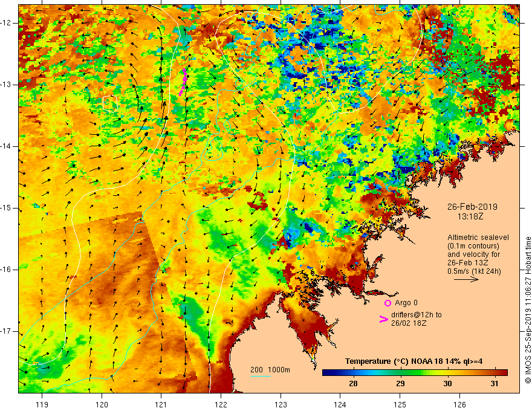532x411 pixels.
Task: Click color bar tick label 29
Action: pyautogui.click(x=400, y=384)
